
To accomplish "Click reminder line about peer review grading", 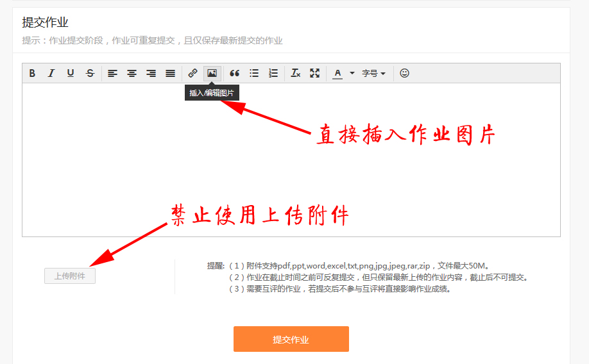I will click(339, 289).
